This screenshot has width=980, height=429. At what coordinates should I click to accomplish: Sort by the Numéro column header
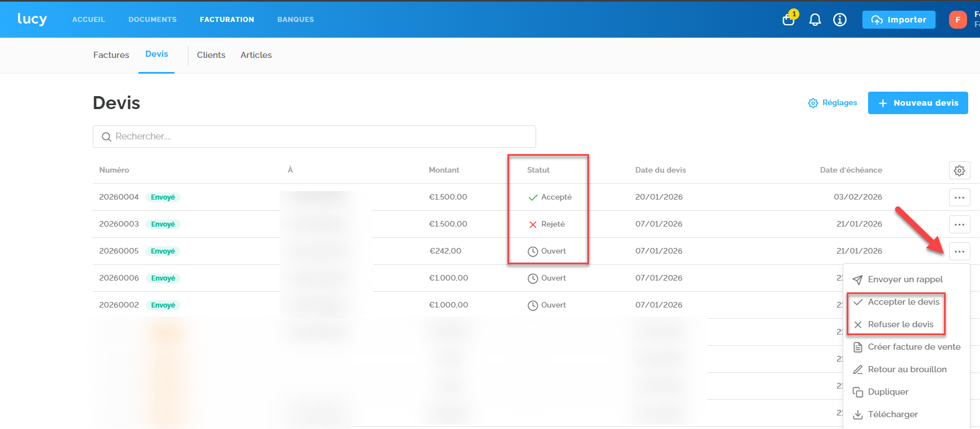pos(114,170)
